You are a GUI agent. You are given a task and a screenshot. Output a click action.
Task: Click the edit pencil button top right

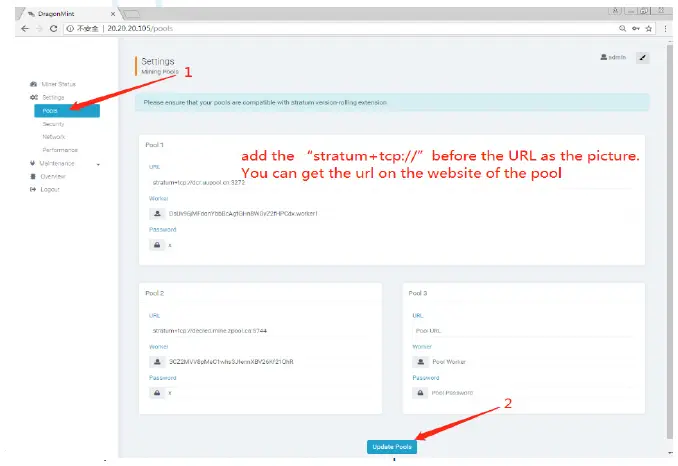coord(643,57)
